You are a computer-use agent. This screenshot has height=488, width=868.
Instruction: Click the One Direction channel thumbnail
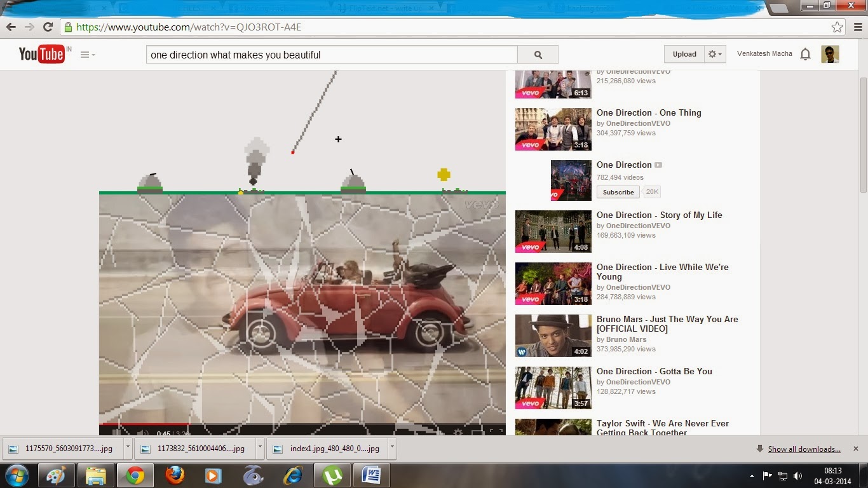[571, 180]
